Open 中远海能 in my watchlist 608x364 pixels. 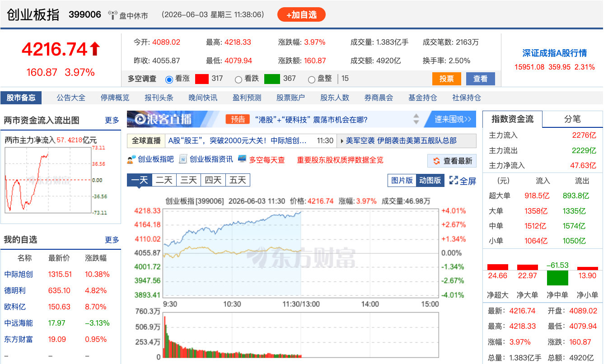click(19, 323)
